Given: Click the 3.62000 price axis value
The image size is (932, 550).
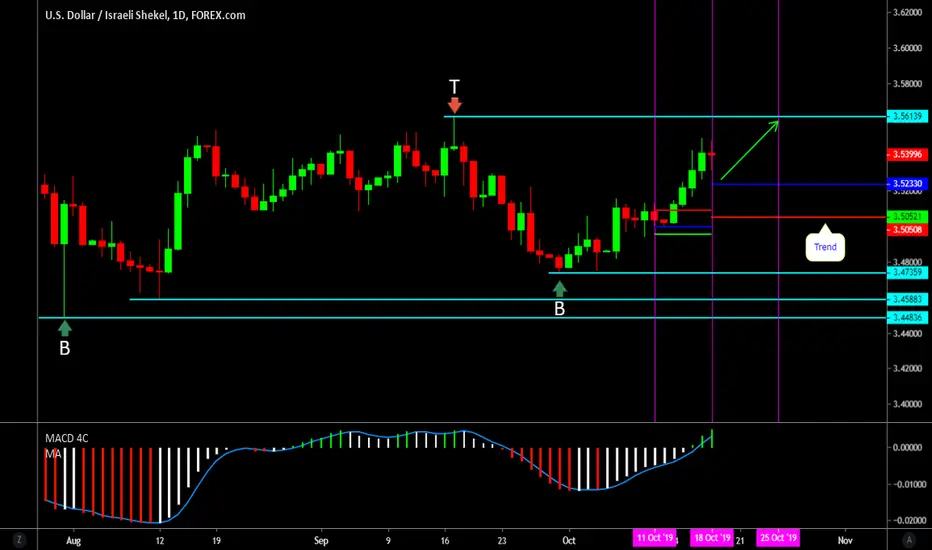Looking at the screenshot, I should click(907, 12).
